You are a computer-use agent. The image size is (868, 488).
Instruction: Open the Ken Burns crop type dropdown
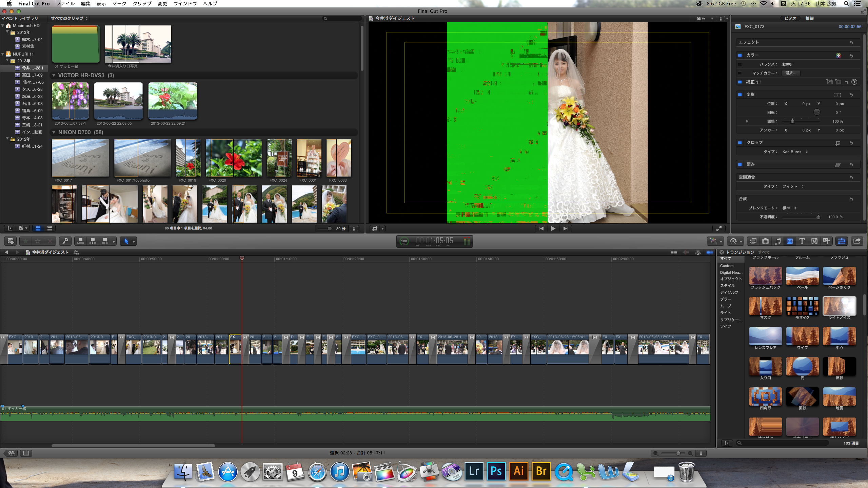(x=795, y=152)
